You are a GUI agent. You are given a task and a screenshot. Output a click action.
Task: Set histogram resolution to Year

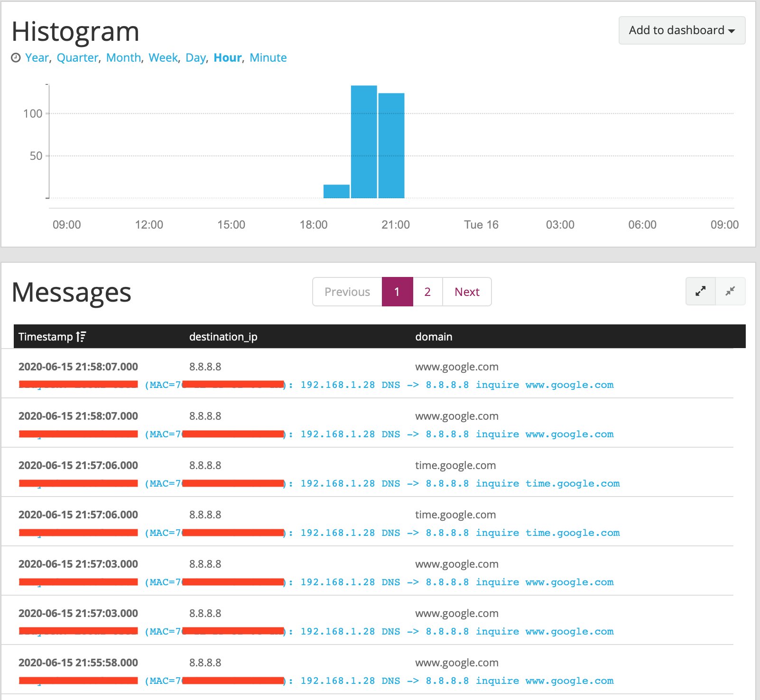(37, 58)
